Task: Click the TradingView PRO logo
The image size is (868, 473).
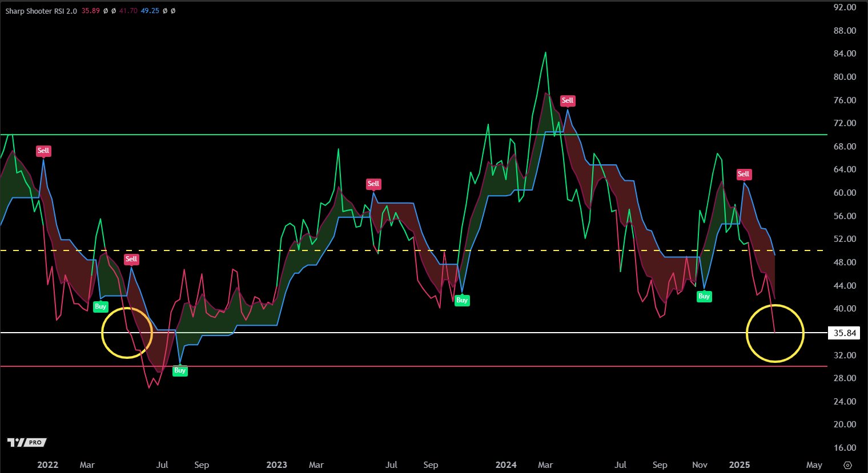Action: [x=27, y=442]
